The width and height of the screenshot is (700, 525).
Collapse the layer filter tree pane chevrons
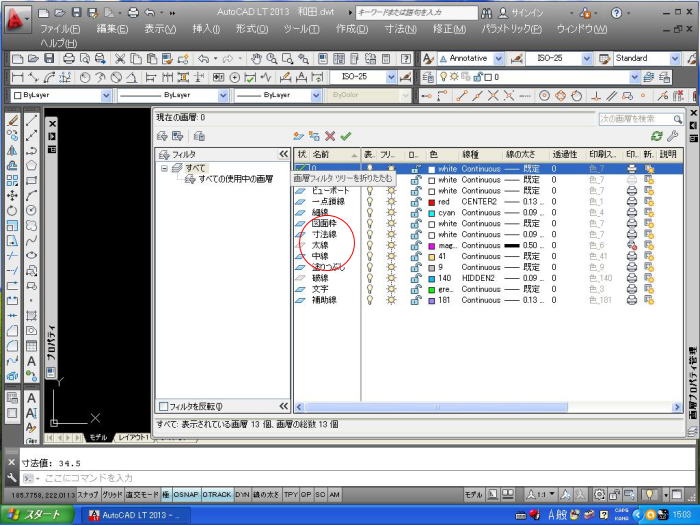(x=283, y=154)
